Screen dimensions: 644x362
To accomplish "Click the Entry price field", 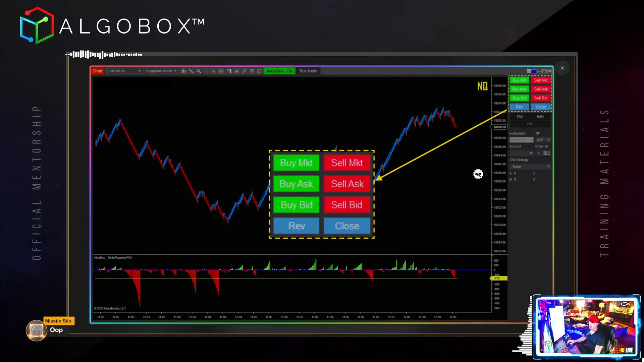I will tap(540, 116).
